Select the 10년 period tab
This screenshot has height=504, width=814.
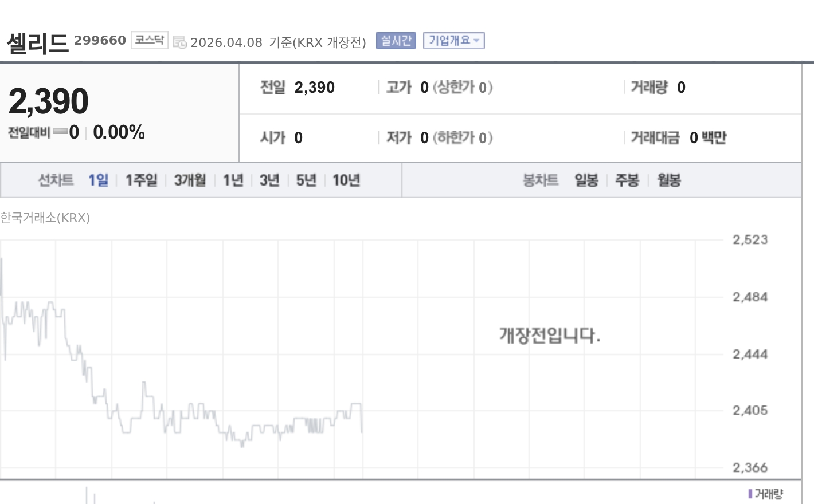(x=346, y=180)
